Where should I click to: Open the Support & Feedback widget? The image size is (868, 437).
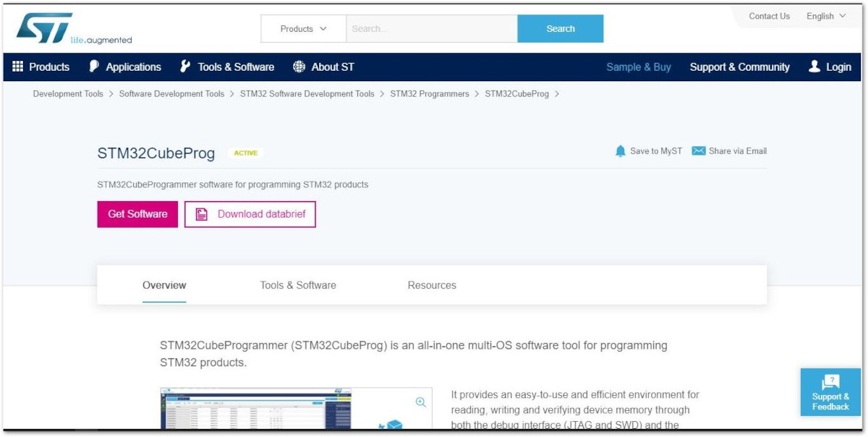click(830, 392)
